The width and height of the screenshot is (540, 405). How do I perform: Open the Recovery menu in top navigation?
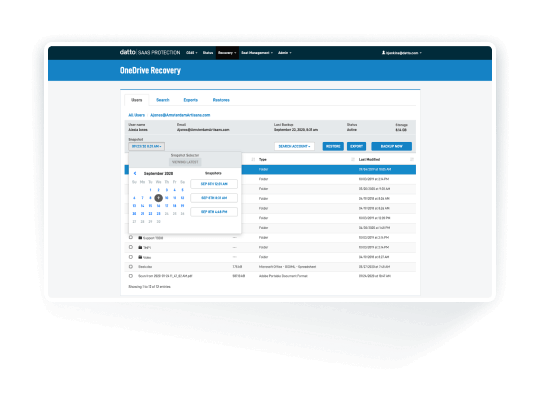[227, 53]
